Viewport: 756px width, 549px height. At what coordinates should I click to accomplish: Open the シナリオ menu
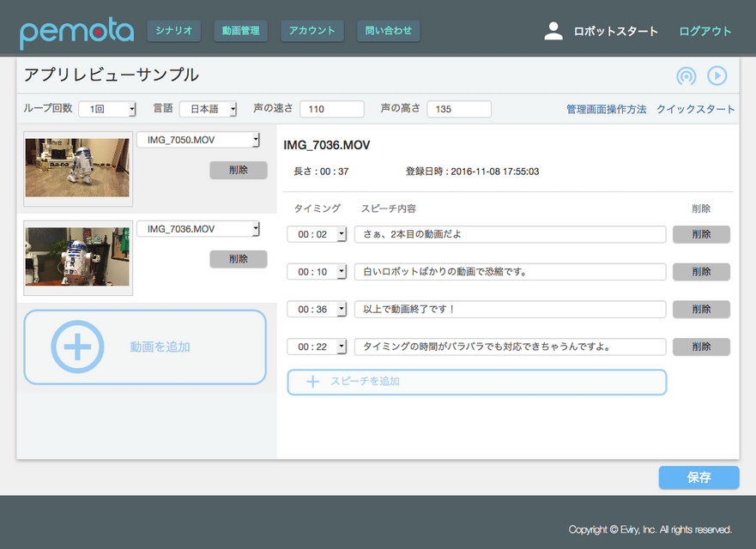coord(174,31)
